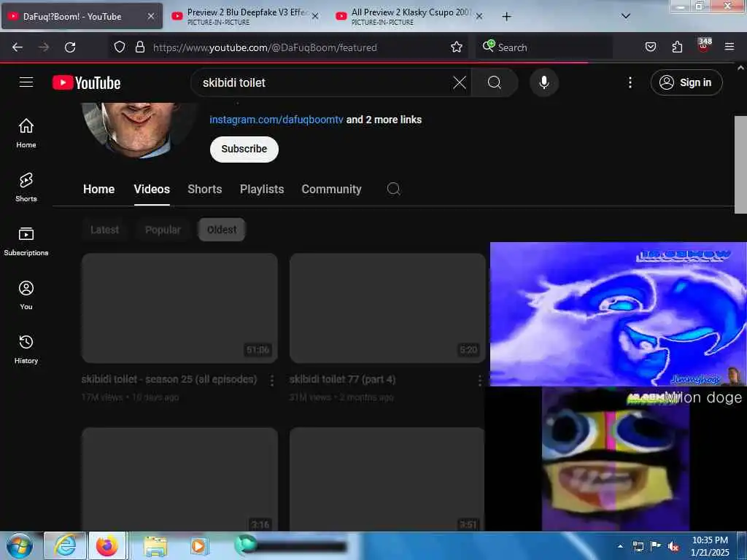
Task: Switch to channel Community tab
Action: pyautogui.click(x=331, y=189)
